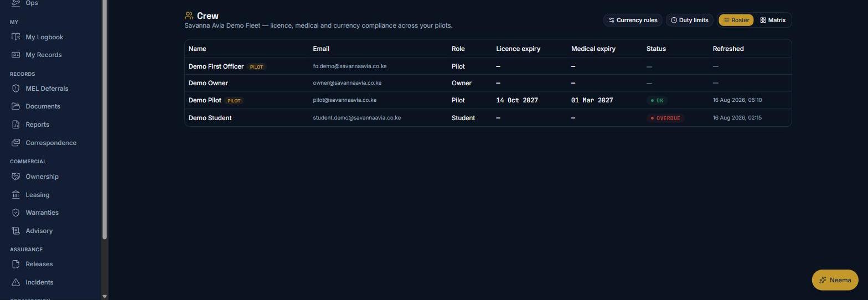Open Releases page
This screenshot has width=868, height=300.
tap(39, 264)
